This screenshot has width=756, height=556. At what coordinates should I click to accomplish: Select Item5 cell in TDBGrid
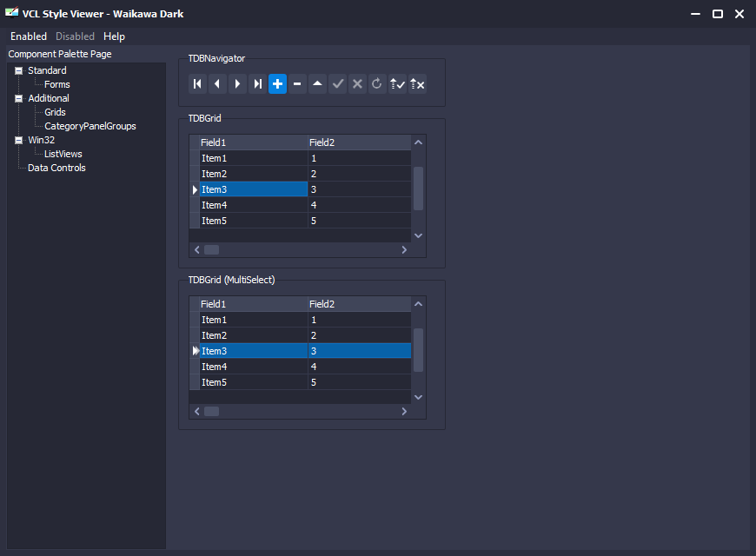pos(254,221)
